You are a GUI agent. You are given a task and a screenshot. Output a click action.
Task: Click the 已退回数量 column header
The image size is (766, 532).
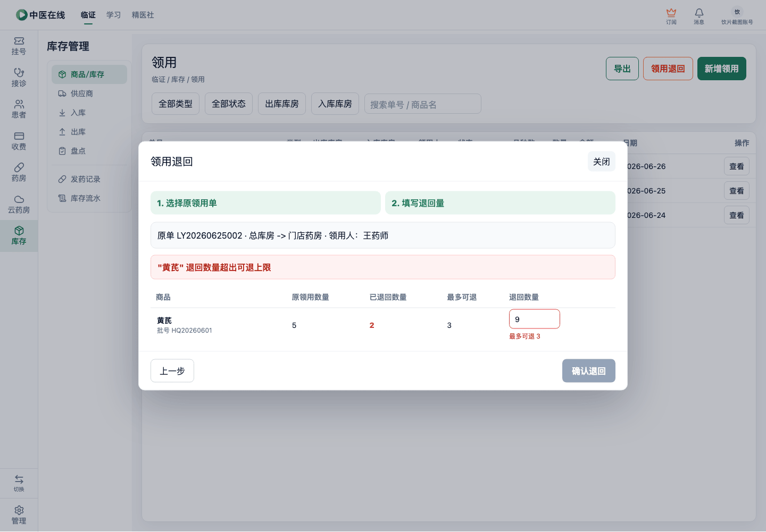pos(388,297)
